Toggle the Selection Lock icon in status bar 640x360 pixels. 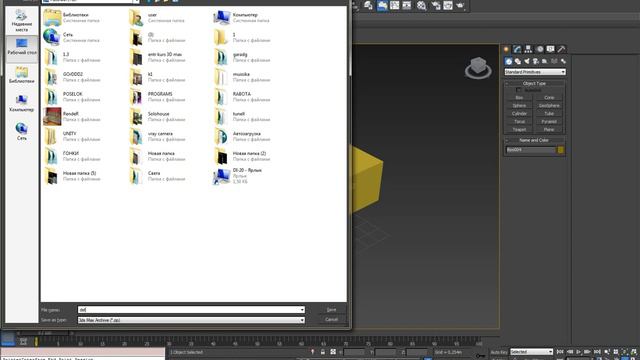coord(323,352)
